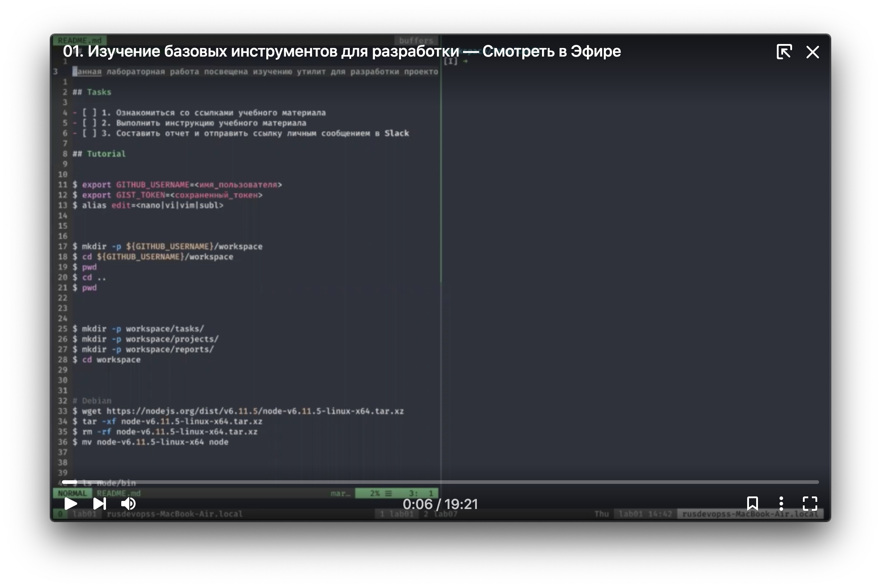Select the README.md buffer tab at top
Viewport: 881px width, 588px height.
(79, 40)
